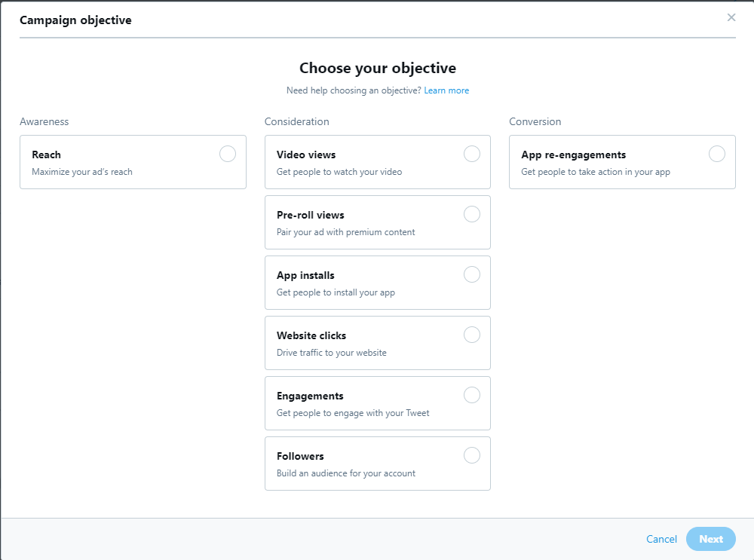Click the 'App installs' title text
Viewport: 754px width, 560px height.
305,275
